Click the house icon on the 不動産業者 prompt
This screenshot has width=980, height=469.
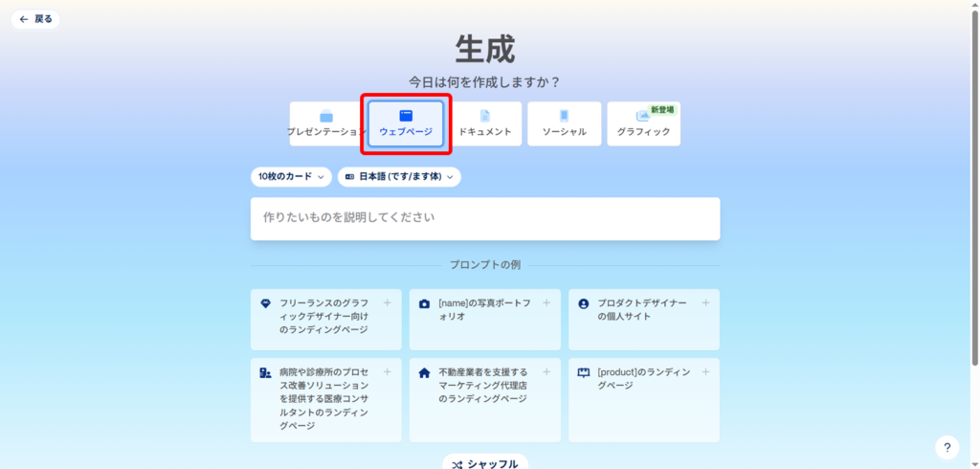pyautogui.click(x=424, y=372)
